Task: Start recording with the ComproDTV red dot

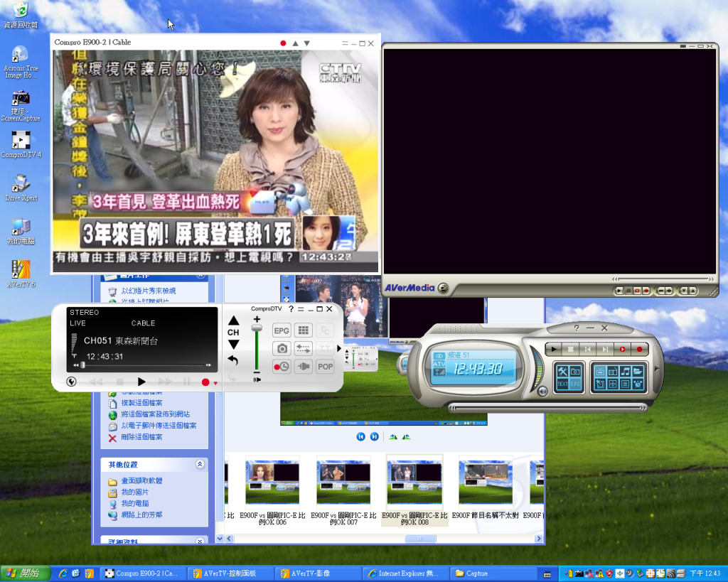Action: pyautogui.click(x=205, y=382)
